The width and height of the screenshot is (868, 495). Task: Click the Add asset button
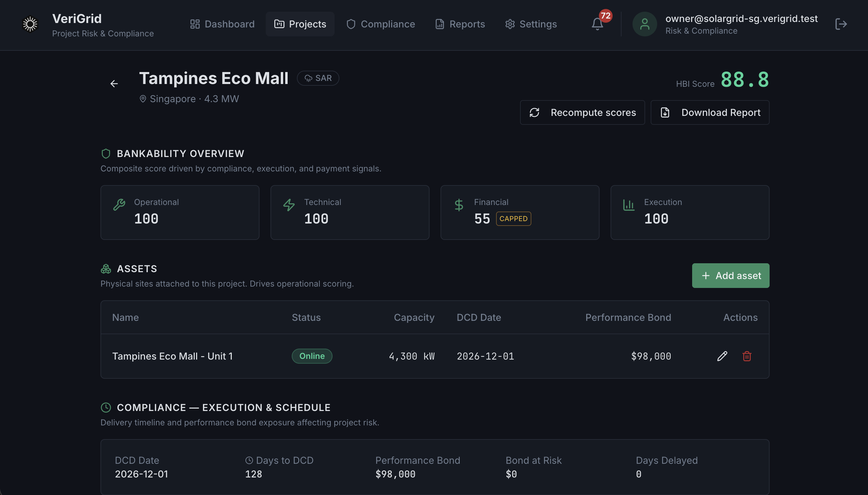(x=731, y=276)
